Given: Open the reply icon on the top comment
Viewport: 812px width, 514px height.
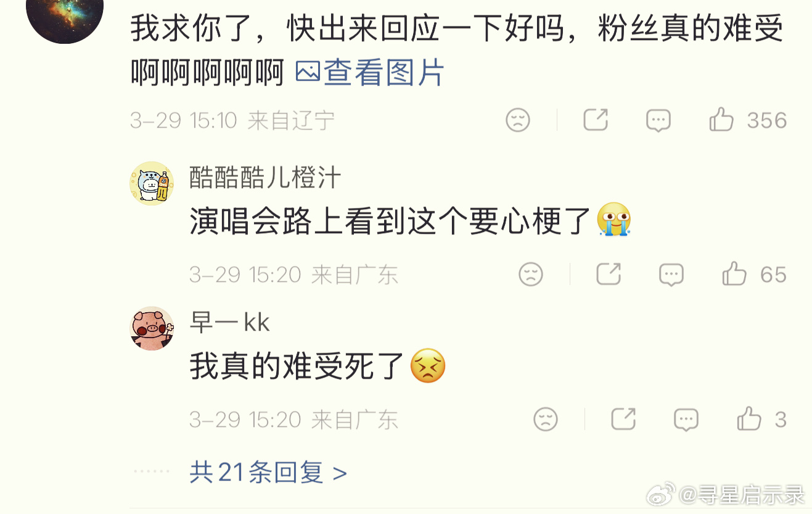Looking at the screenshot, I should click(x=658, y=120).
